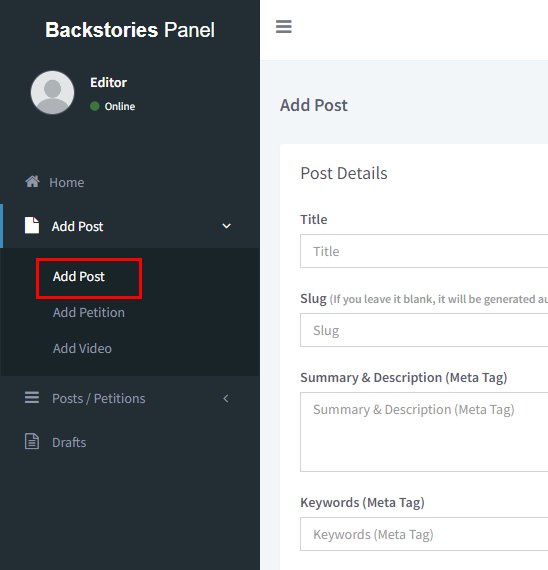548x570 pixels.
Task: Focus the Title input field
Action: pos(424,251)
